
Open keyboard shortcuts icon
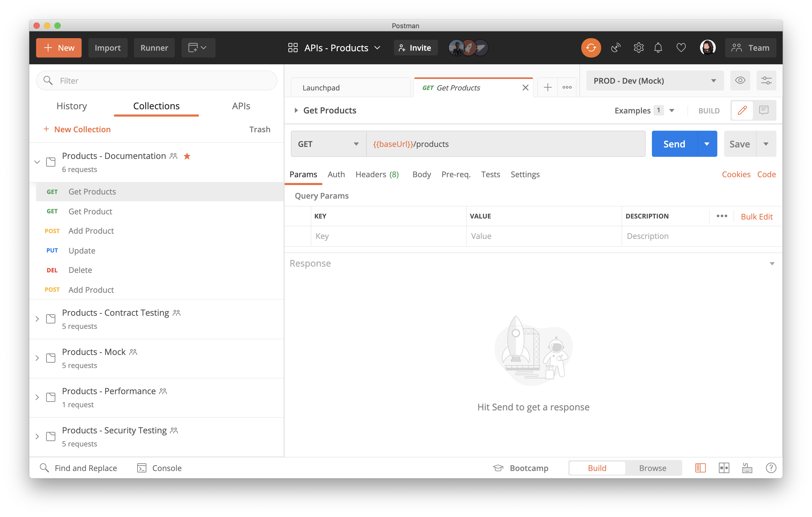747,468
